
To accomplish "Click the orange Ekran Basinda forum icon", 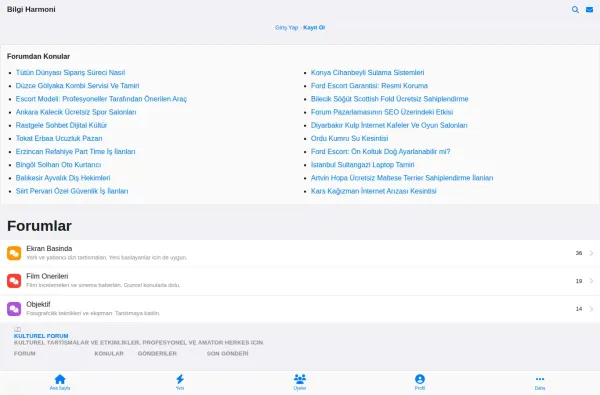I will pyautogui.click(x=14, y=253).
